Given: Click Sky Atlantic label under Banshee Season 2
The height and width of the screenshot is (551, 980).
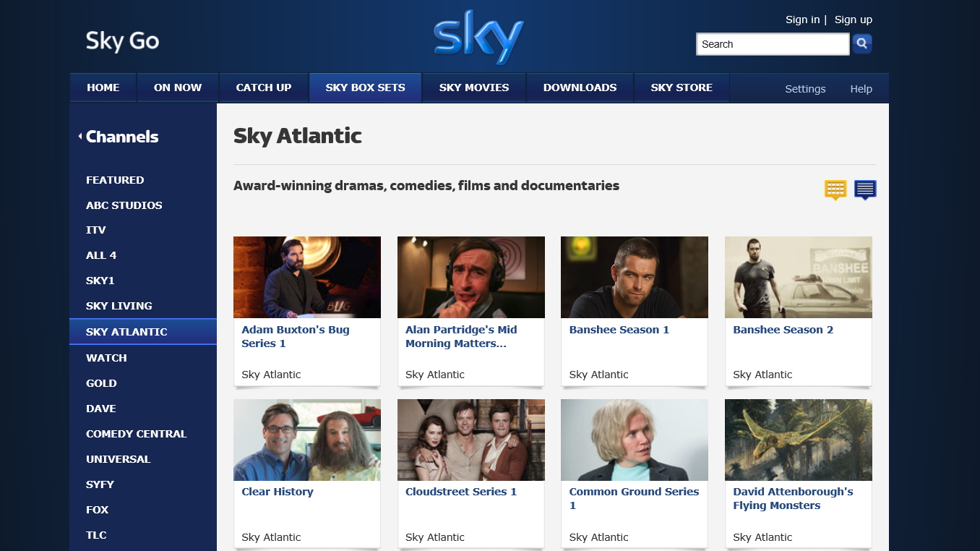Looking at the screenshot, I should 762,375.
